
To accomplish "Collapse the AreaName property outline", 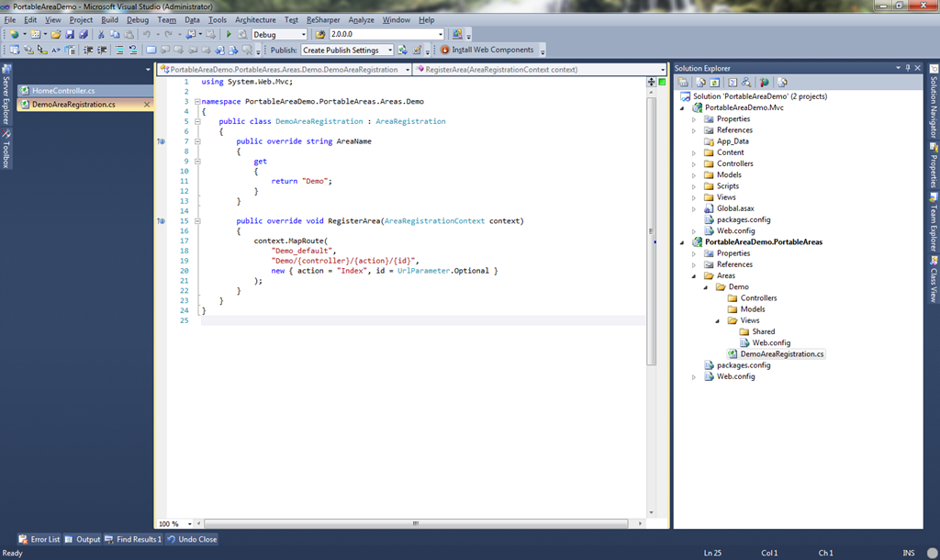I will 197,141.
